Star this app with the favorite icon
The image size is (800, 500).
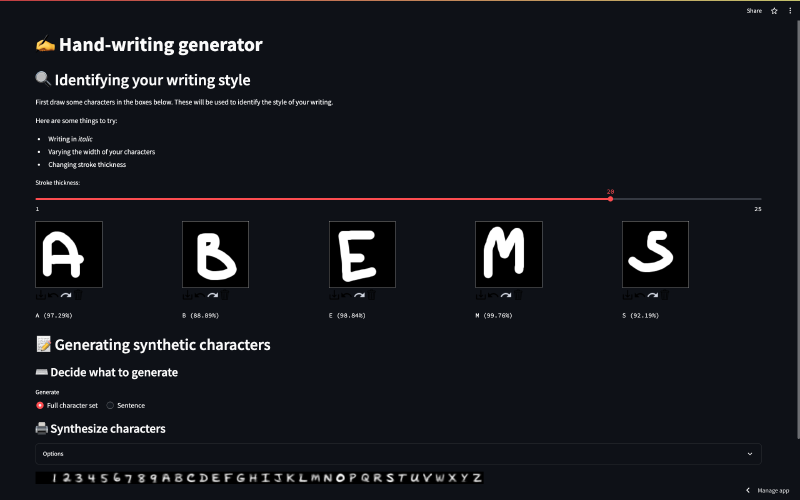click(x=774, y=10)
